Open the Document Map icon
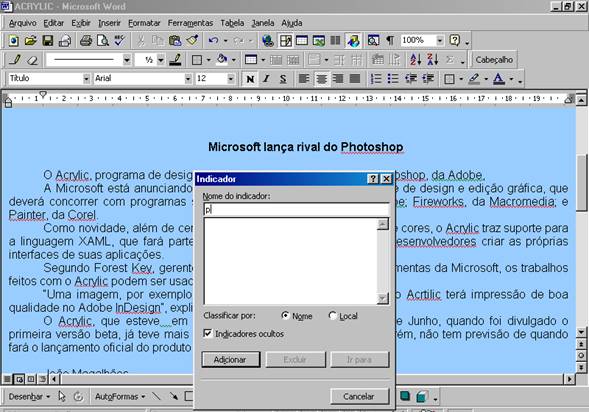 pos(373,41)
